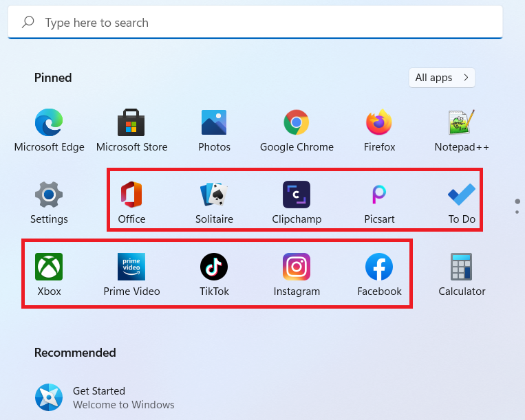Viewport: 525px width, 420px height.
Task: Launch the Instagram app
Action: (x=297, y=274)
